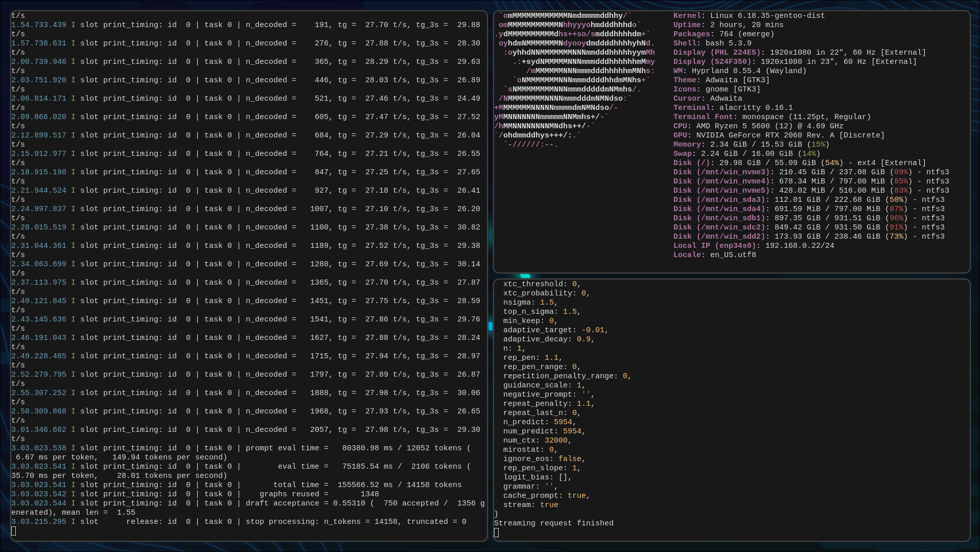Click the 'ignore_eos: false' parameter
Viewport: 980px width, 552px height.
pos(545,459)
